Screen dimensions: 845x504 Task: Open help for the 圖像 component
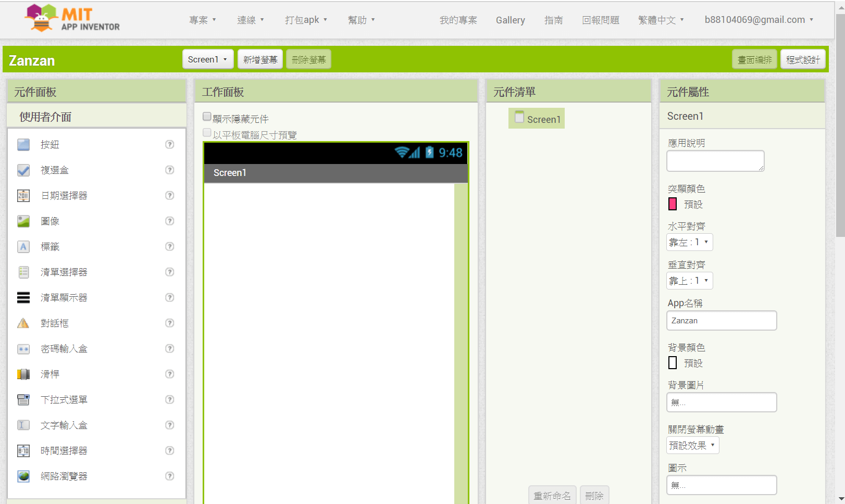pyautogui.click(x=169, y=221)
